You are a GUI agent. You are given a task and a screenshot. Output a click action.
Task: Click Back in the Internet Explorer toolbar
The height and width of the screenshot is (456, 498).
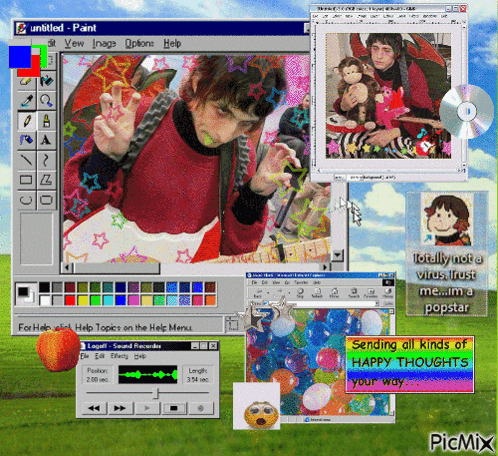[x=257, y=293]
